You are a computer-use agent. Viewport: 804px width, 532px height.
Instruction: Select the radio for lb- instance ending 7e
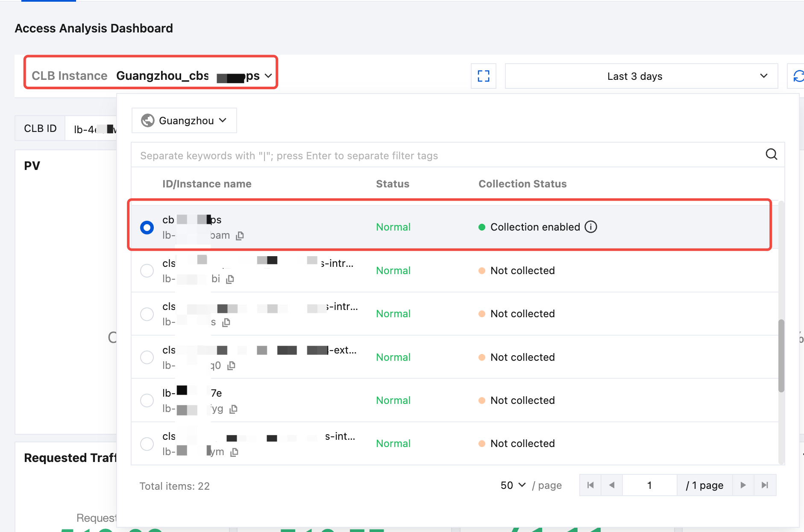point(147,400)
